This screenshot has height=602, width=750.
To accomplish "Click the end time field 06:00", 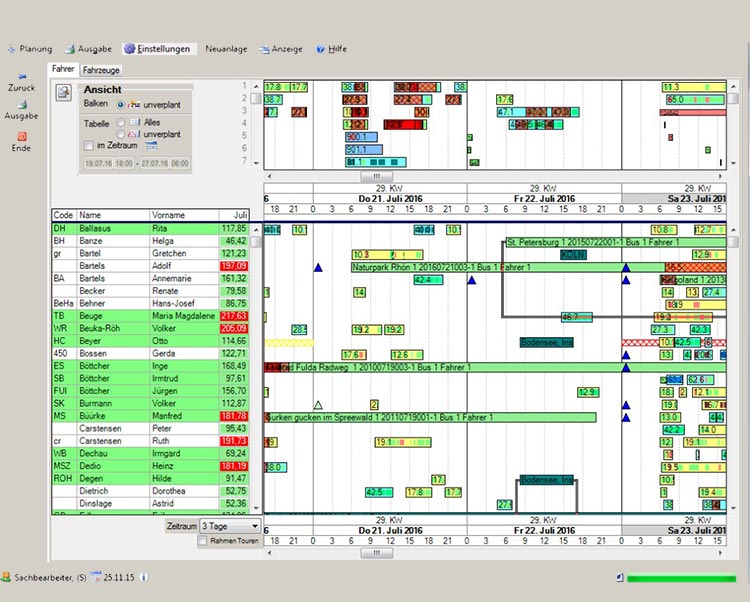I will [180, 163].
